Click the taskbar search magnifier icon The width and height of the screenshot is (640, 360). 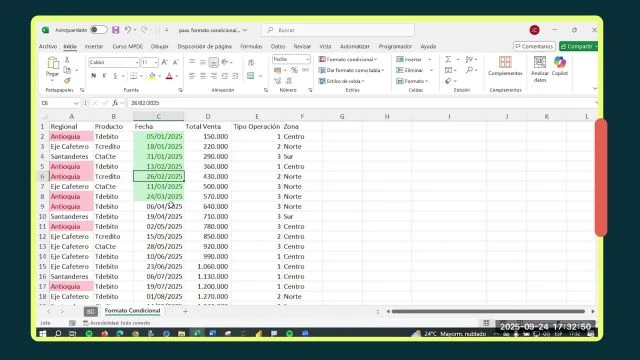point(58,333)
